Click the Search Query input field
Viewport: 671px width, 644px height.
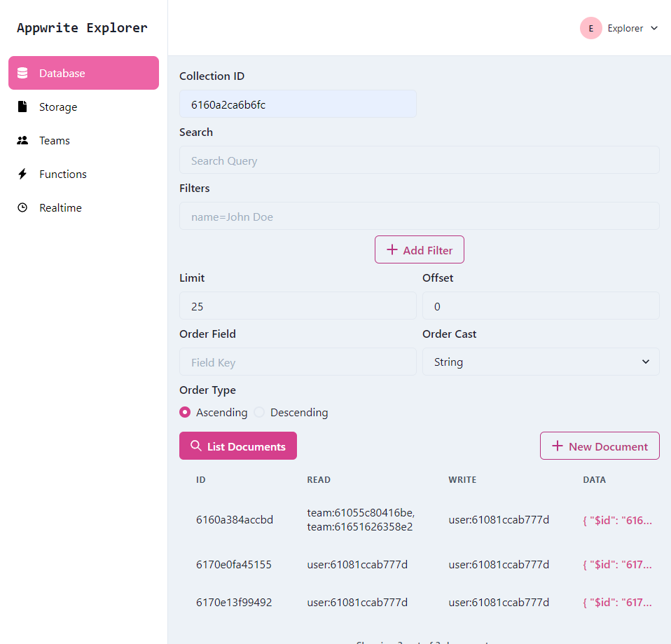(x=420, y=160)
